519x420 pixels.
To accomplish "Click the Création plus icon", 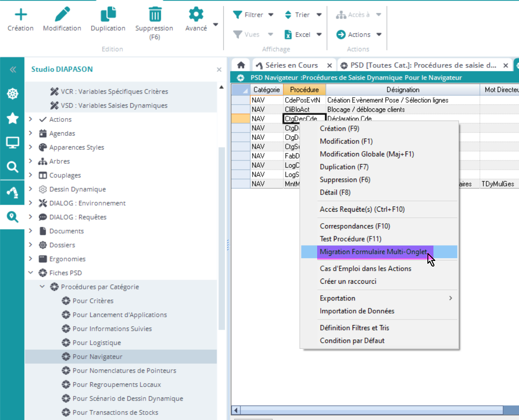I will point(20,14).
